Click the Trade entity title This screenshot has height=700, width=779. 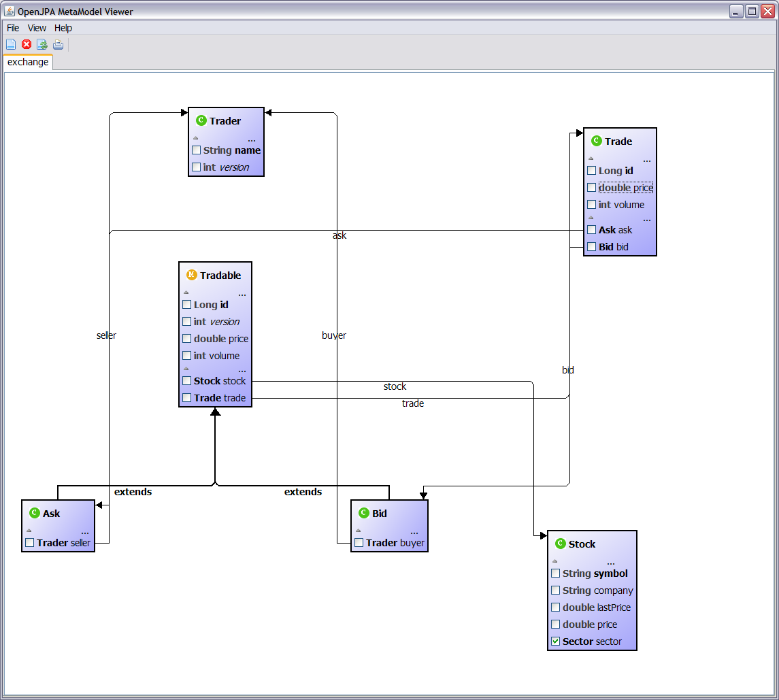tap(618, 141)
